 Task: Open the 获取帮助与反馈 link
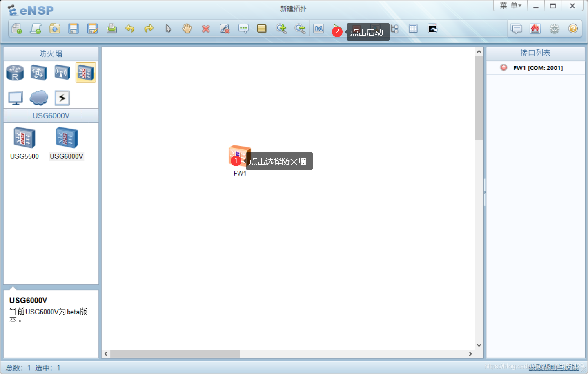tap(554, 367)
